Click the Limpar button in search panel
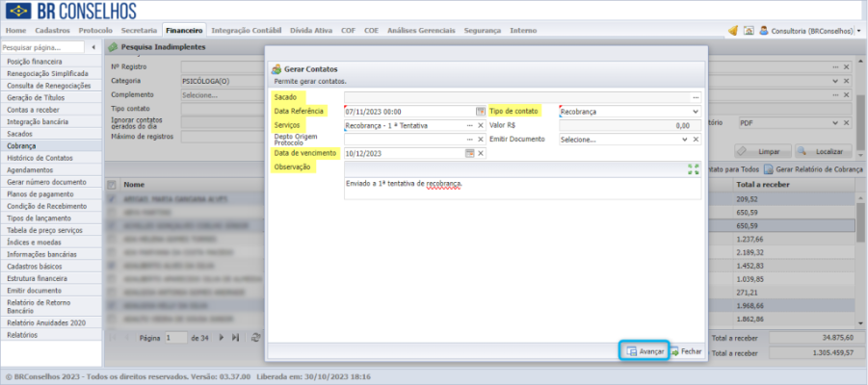The height and width of the screenshot is (385, 868). [762, 151]
